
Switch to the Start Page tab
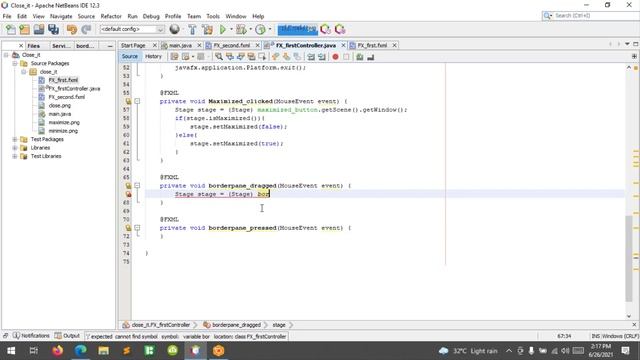tap(133, 45)
